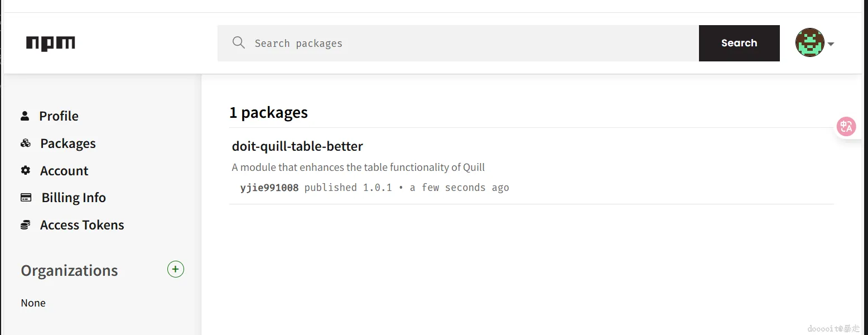Click the cubes icon beside Packages
Viewport: 868px width, 335px height.
point(26,143)
